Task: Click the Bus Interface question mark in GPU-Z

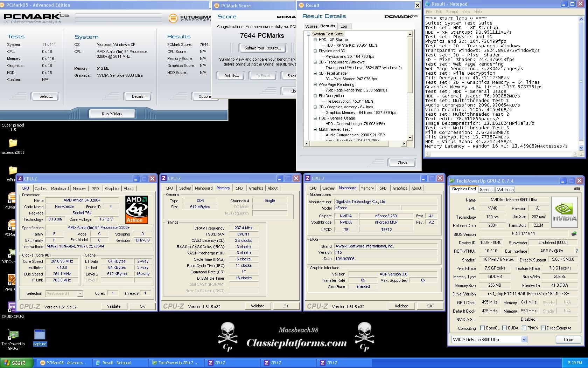Action: (576, 251)
